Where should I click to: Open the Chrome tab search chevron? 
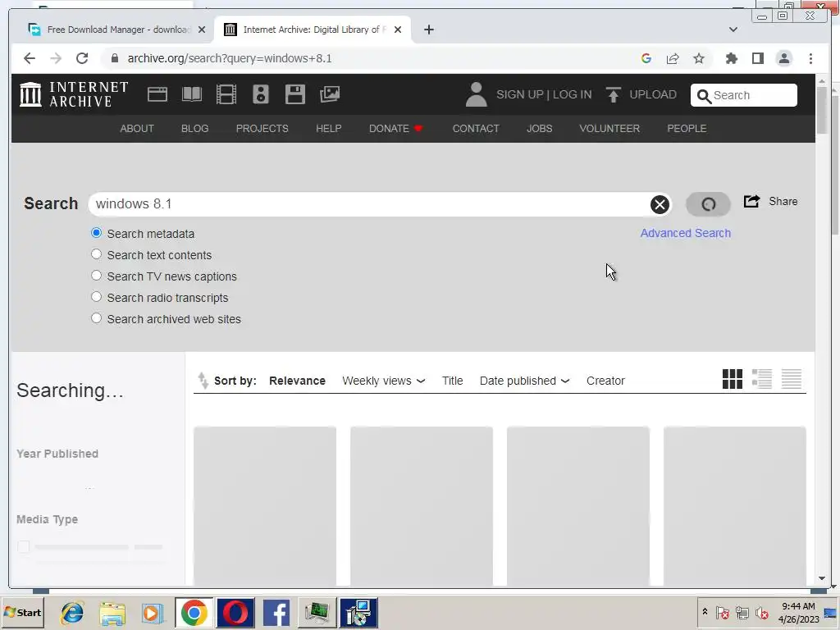click(733, 30)
